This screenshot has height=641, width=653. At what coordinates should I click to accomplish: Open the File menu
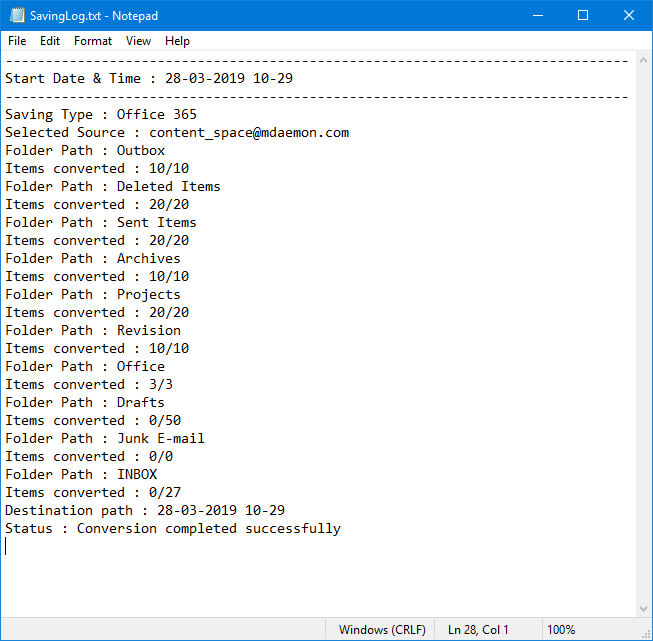click(17, 41)
